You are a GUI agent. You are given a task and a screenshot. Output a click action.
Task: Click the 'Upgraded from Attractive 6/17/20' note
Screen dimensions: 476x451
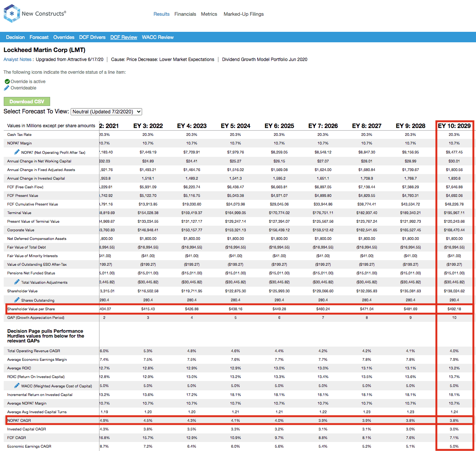coord(70,60)
